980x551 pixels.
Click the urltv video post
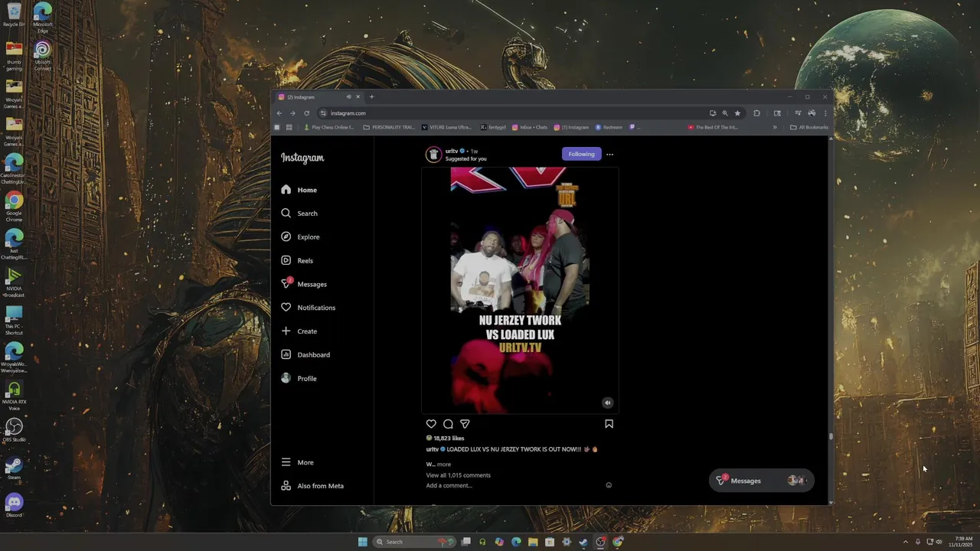(x=520, y=291)
